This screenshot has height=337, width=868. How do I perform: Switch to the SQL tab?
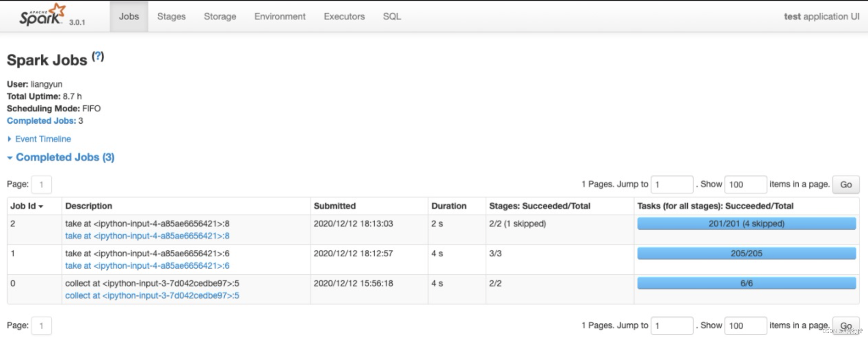click(x=392, y=16)
